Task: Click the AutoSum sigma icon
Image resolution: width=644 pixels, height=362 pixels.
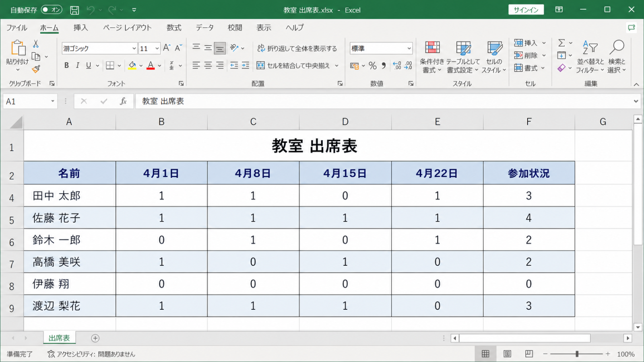Action: pyautogui.click(x=561, y=43)
